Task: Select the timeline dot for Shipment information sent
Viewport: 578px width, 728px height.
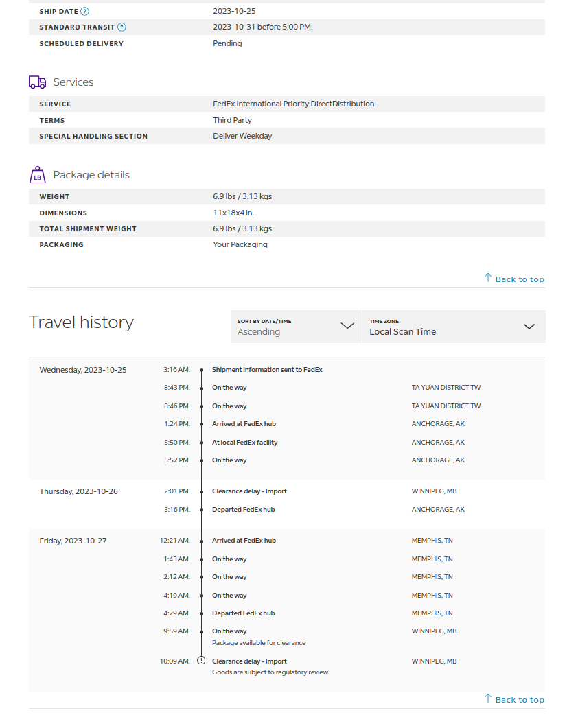Action: pos(201,370)
